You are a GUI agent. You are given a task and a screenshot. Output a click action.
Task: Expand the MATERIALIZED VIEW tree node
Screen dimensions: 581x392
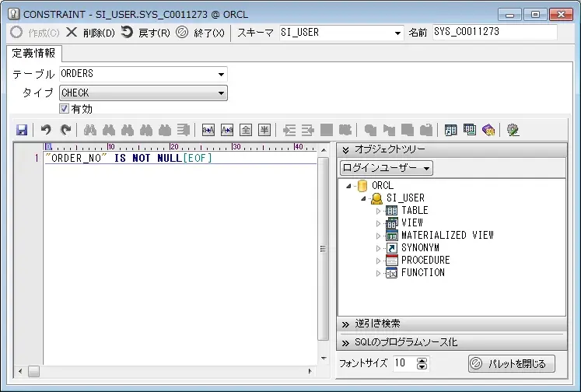pyautogui.click(x=378, y=236)
